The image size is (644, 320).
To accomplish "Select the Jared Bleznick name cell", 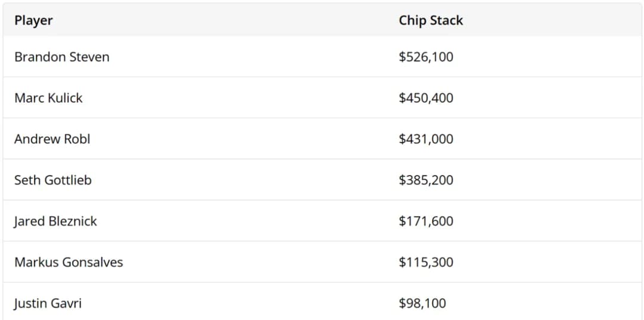I will (55, 221).
